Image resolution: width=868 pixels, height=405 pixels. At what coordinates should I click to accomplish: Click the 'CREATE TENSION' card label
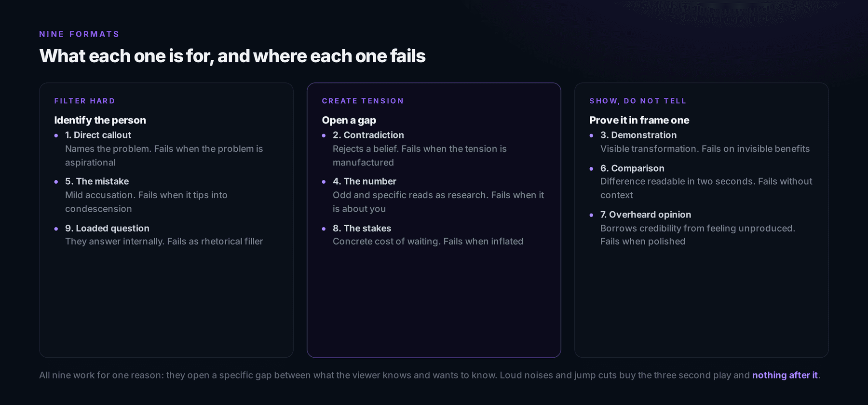[363, 101]
